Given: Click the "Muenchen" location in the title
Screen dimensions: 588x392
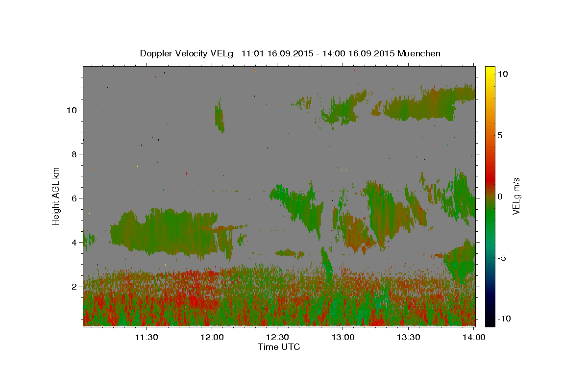Looking at the screenshot, I should (x=419, y=53).
